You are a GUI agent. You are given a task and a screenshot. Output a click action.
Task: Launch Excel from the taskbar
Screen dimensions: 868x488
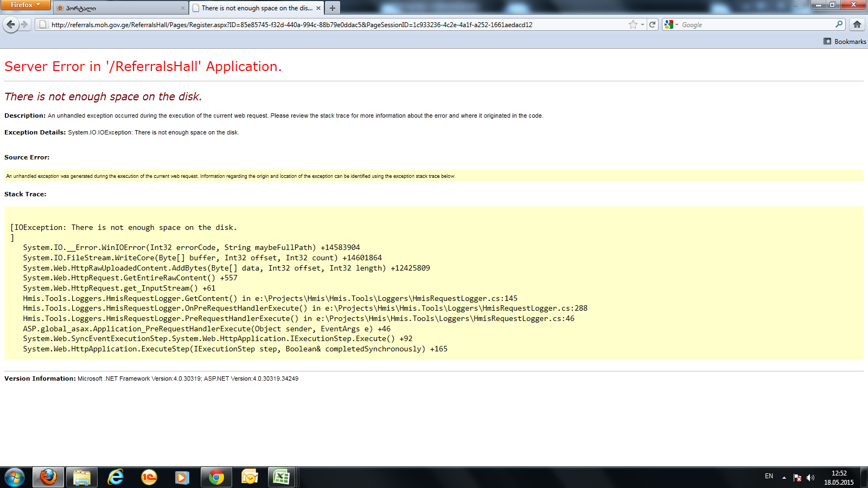[282, 477]
